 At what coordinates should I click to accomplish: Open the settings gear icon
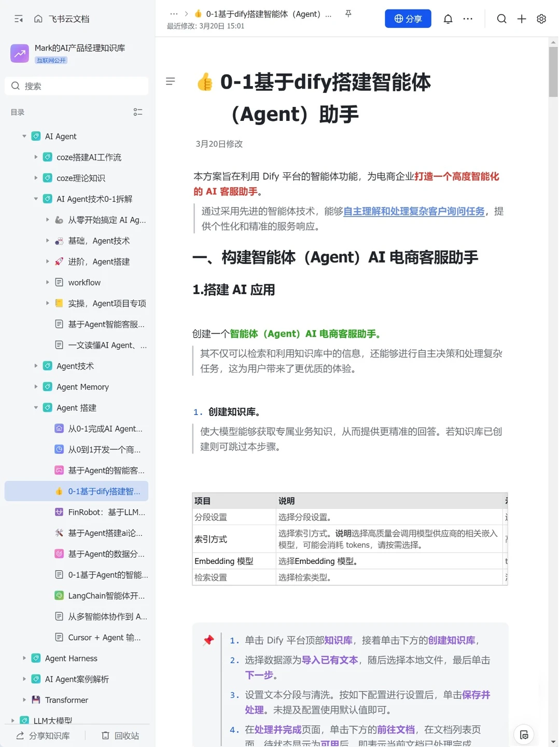point(541,19)
